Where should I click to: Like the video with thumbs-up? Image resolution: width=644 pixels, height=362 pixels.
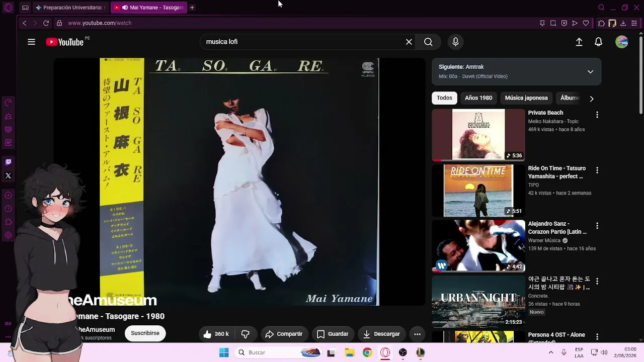(217, 334)
